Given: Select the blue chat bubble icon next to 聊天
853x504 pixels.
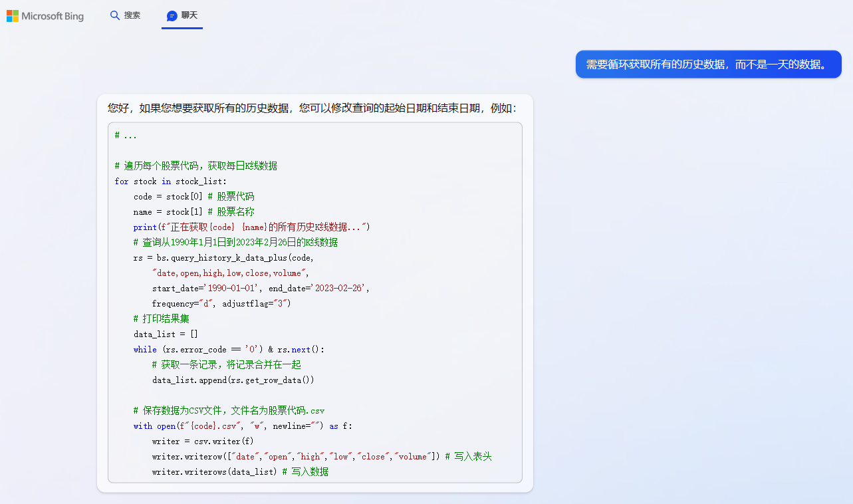Looking at the screenshot, I should (172, 15).
